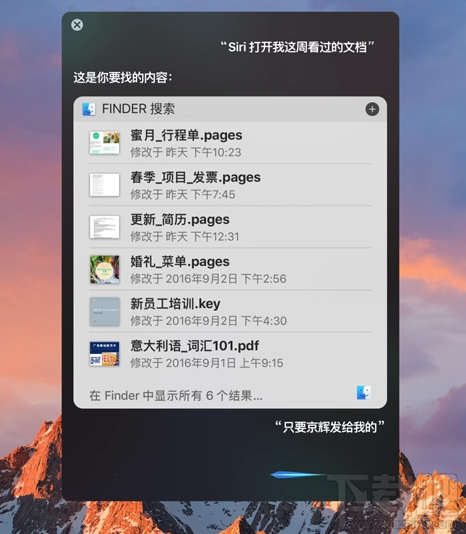Open 春季_项目_发票.pages thumbnail
466x534 pixels.
pos(105,185)
